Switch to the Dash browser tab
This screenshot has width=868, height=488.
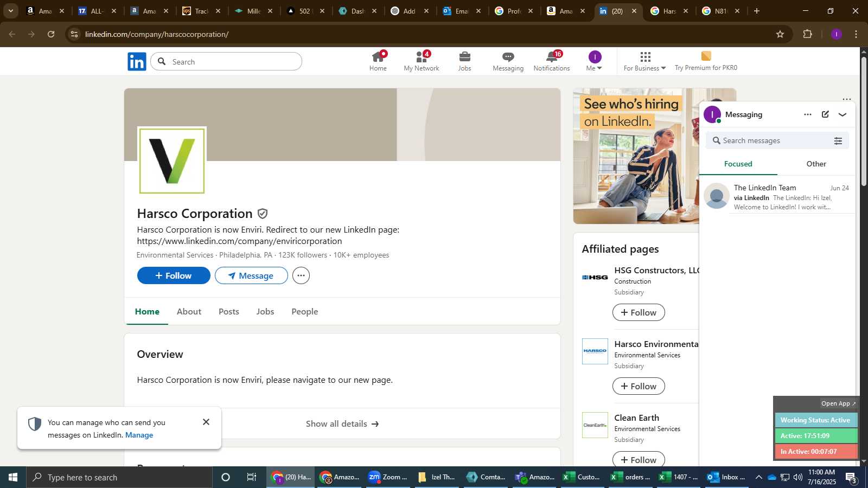358,11
